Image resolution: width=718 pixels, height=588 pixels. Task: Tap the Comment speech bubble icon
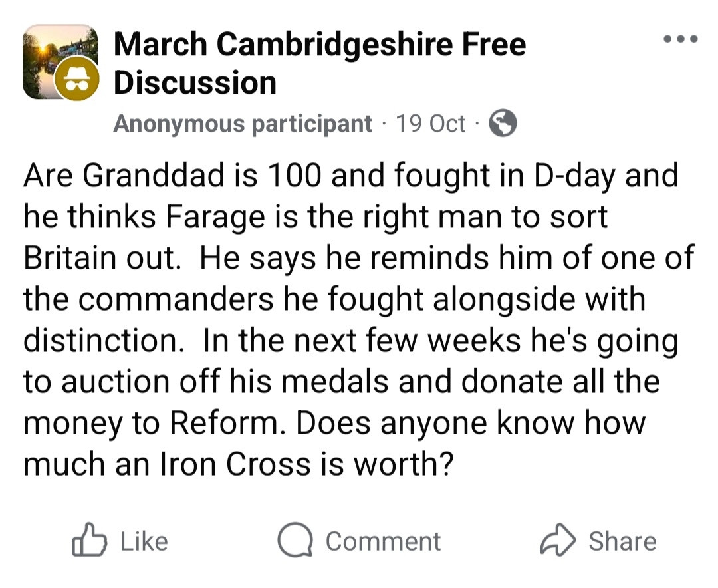295,540
